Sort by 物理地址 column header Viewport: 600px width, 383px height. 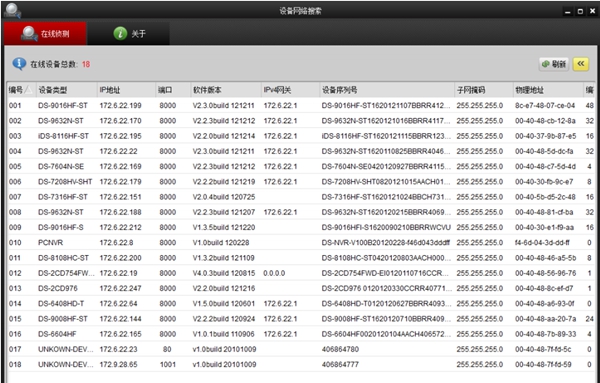(x=548, y=90)
